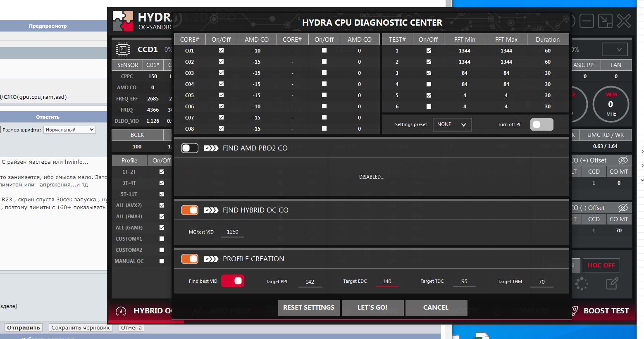
Task: Click the CANCEL button
Action: pos(436,308)
